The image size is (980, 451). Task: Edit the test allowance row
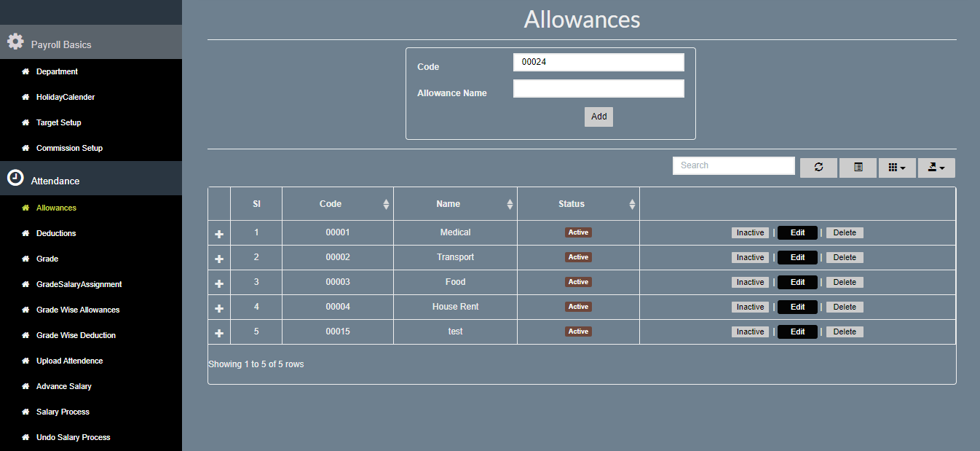pyautogui.click(x=797, y=332)
